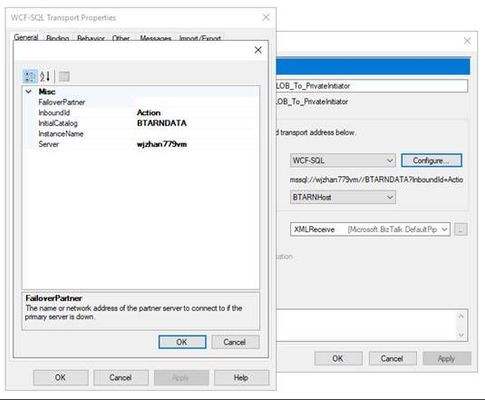Click the LOB_To_PrivateInitiator name field
The image size is (485, 400).
coord(372,86)
